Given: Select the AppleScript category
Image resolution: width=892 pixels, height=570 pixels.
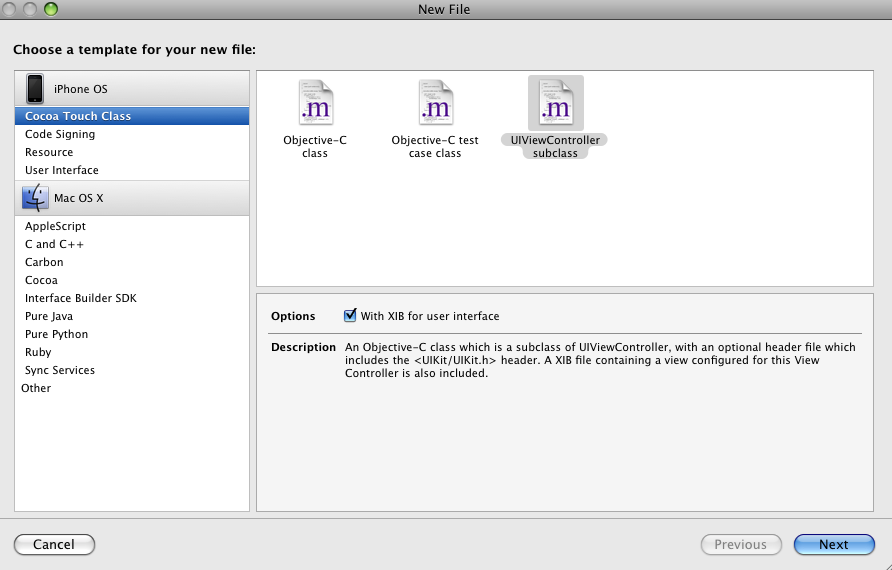Looking at the screenshot, I should coord(132,226).
